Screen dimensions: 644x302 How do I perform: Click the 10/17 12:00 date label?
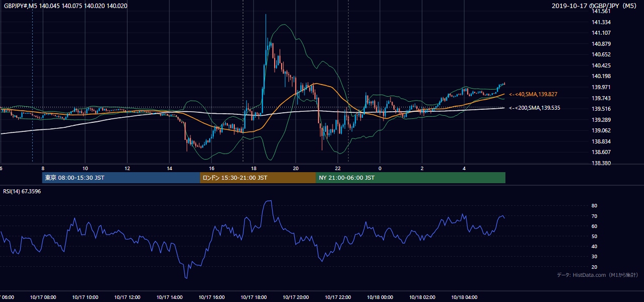tap(127, 297)
